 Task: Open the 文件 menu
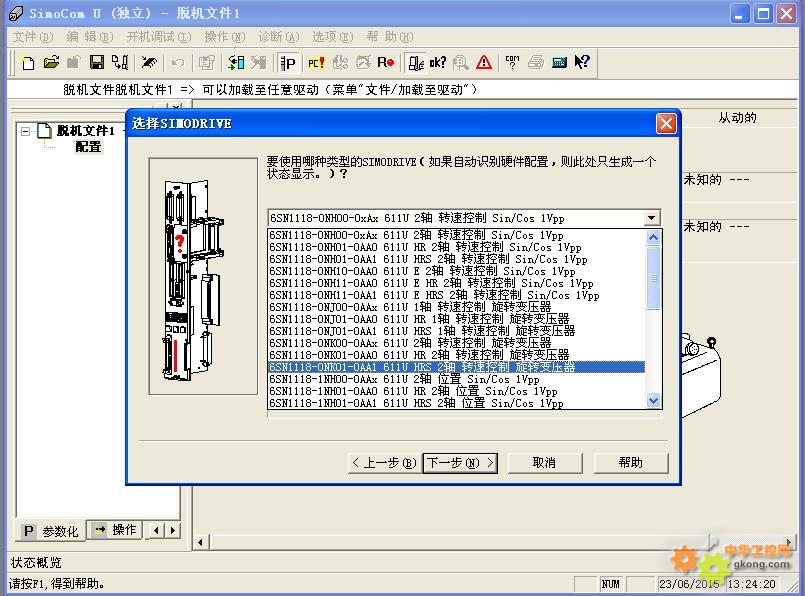pos(33,37)
